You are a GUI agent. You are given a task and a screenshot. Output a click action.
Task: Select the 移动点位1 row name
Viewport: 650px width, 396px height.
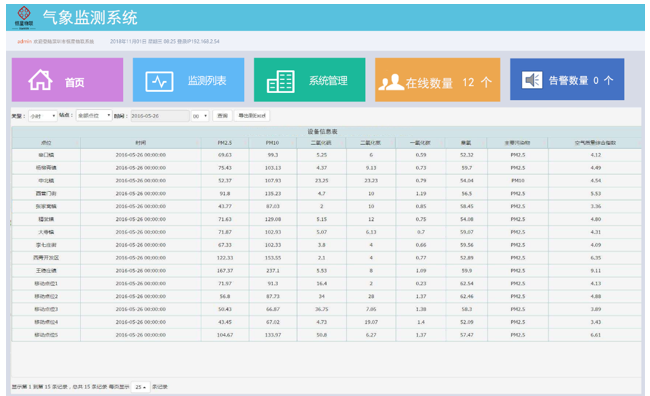pyautogui.click(x=46, y=284)
